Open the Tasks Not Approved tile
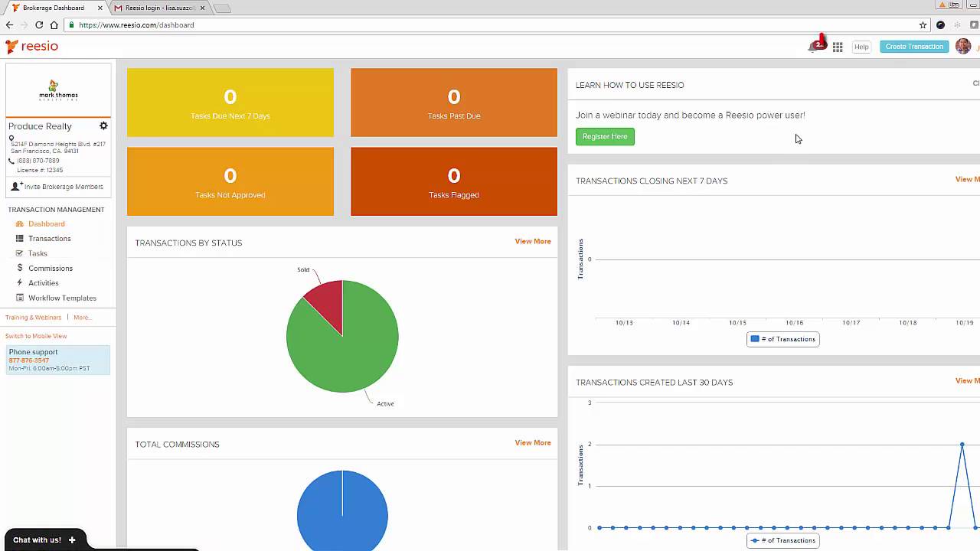980x551 pixels. pyautogui.click(x=230, y=181)
